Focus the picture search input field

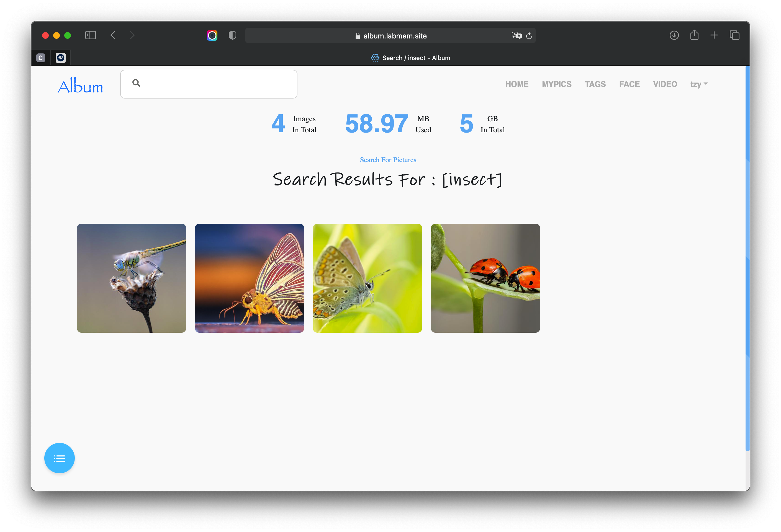[x=209, y=84]
